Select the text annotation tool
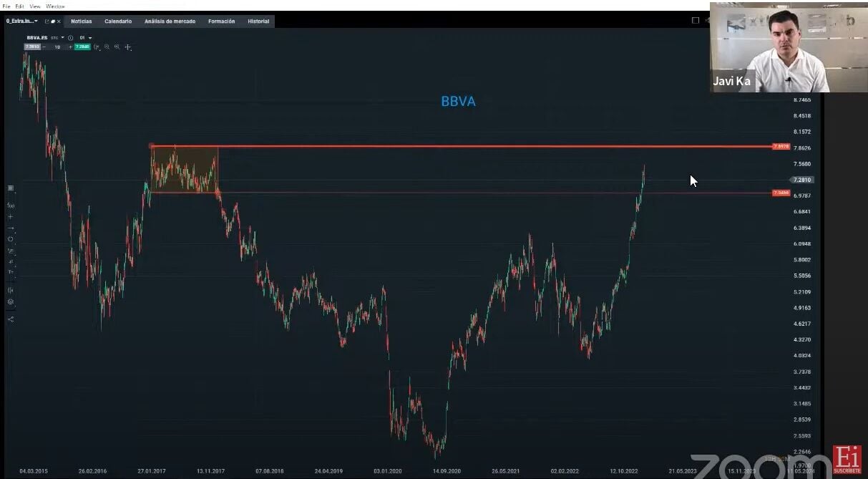This screenshot has width=868, height=479. click(x=11, y=272)
